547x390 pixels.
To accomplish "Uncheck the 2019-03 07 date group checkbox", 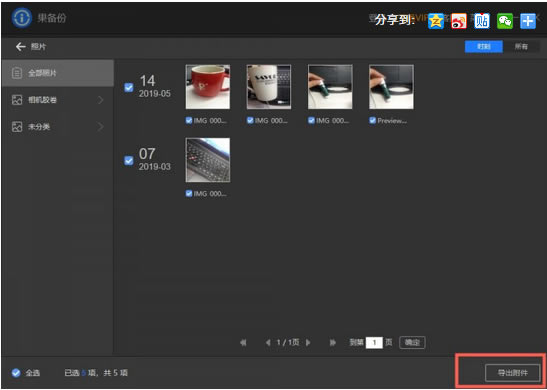I will 129,160.
